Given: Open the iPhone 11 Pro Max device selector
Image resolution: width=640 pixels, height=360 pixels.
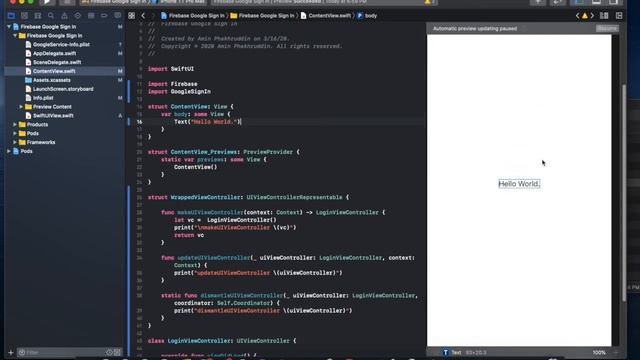Looking at the screenshot, I should pos(180,2).
